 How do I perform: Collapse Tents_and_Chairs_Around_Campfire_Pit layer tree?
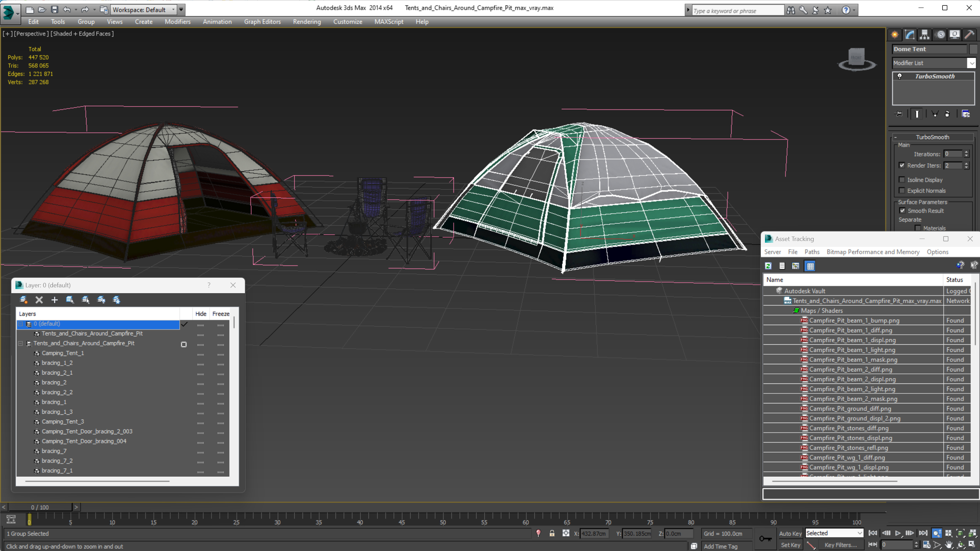tap(21, 343)
